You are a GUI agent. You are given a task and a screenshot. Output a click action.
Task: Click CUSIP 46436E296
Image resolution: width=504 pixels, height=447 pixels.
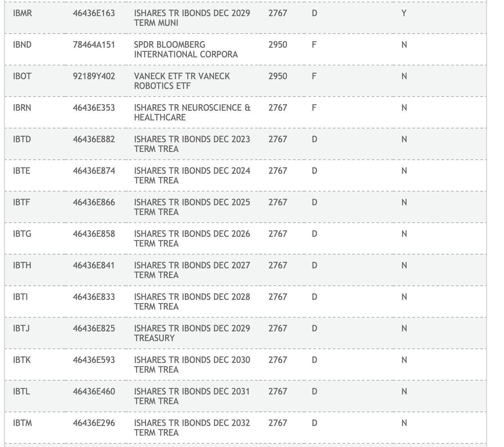[x=94, y=423]
